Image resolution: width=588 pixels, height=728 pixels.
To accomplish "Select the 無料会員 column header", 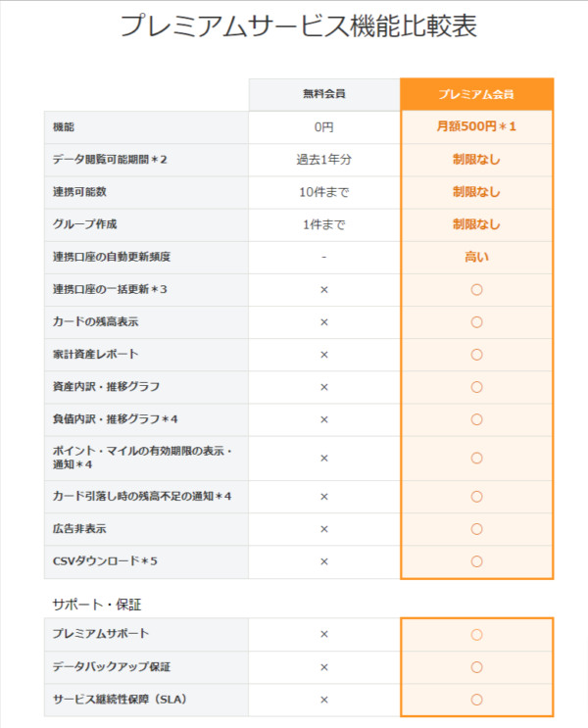I will [324, 94].
